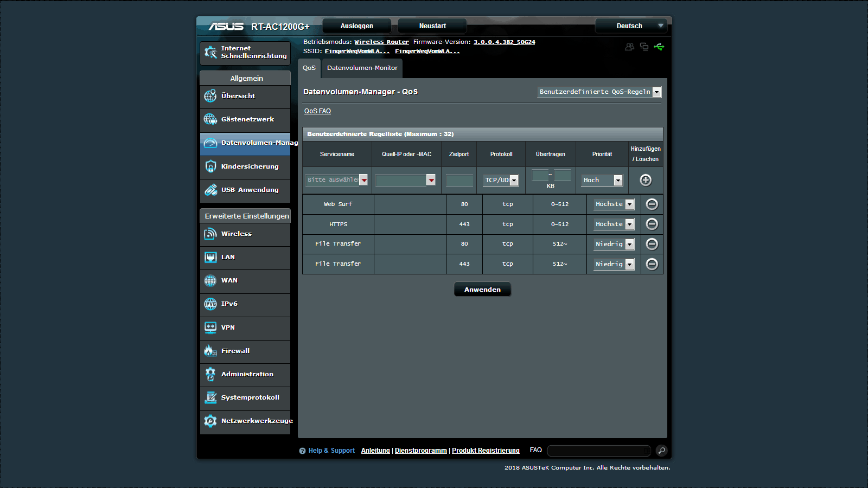
Task: Click the Anwenden button
Action: pos(482,290)
